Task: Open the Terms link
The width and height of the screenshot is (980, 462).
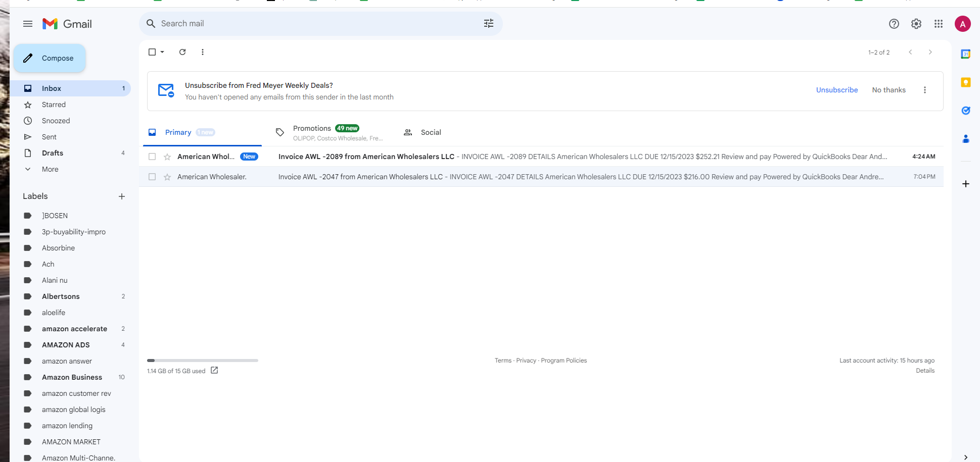Action: pos(503,361)
